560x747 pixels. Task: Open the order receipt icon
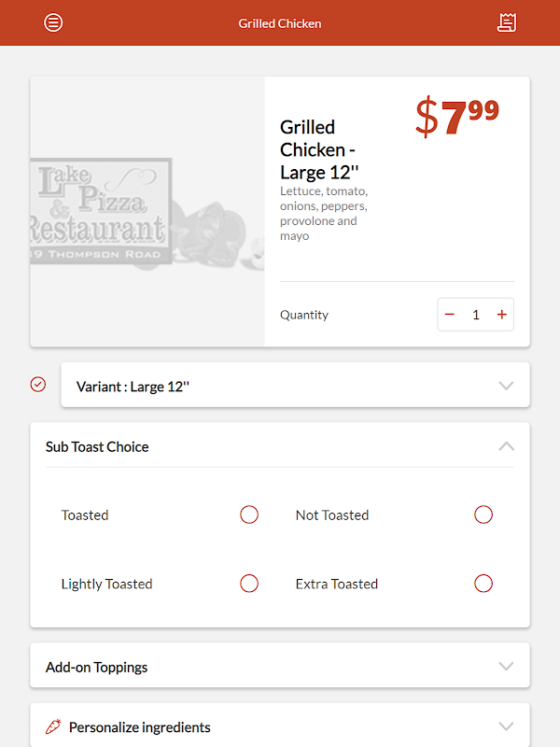click(x=507, y=22)
